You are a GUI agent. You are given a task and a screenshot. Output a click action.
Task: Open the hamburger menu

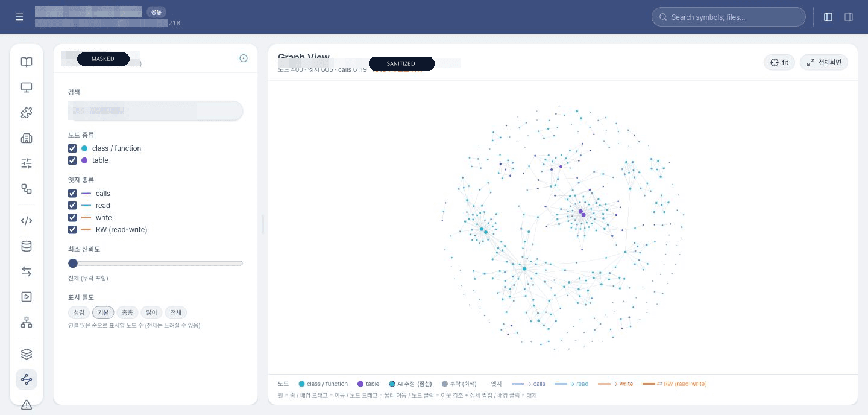pos(19,17)
